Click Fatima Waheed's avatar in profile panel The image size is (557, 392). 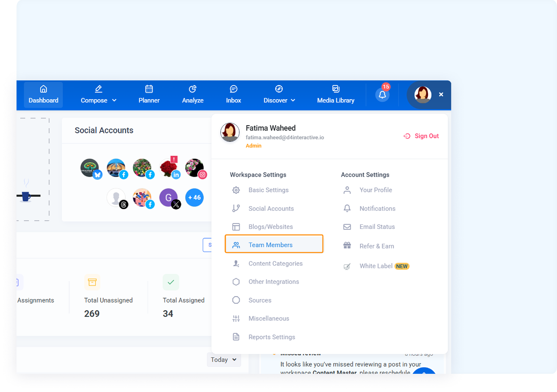click(230, 132)
